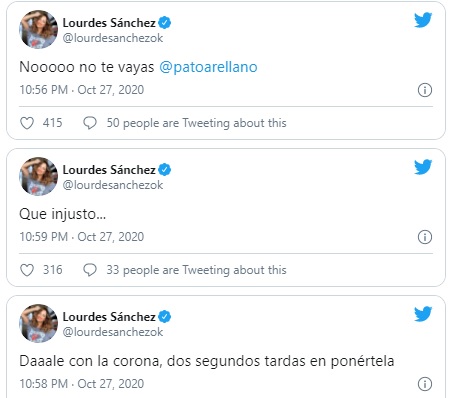Open the @patoarellano mention link

coord(208,67)
